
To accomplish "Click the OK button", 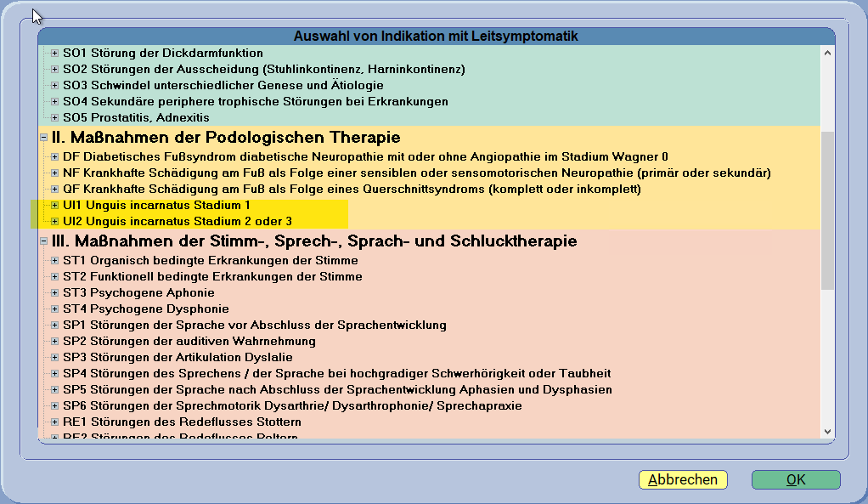I will pos(795,479).
